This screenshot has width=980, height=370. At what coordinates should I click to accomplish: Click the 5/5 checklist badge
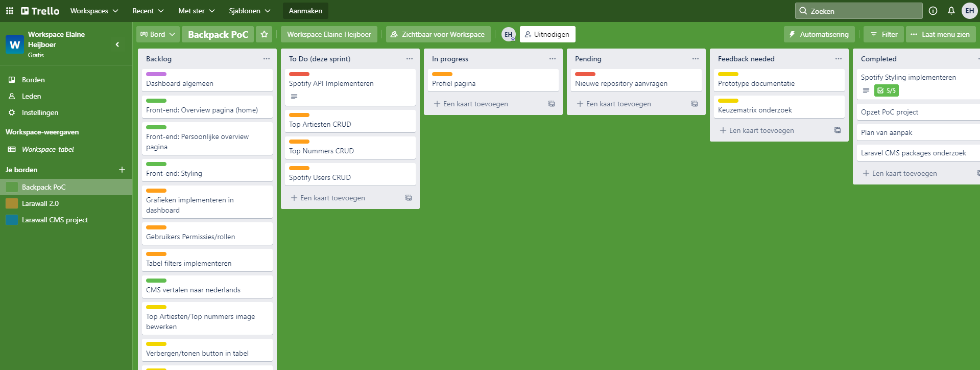click(887, 90)
